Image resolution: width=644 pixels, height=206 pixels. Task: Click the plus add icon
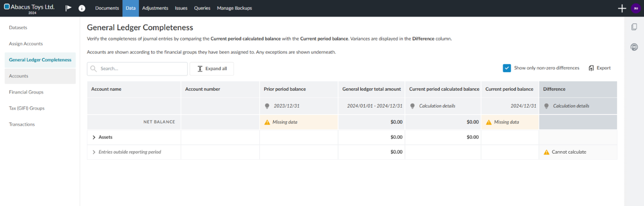pyautogui.click(x=622, y=8)
